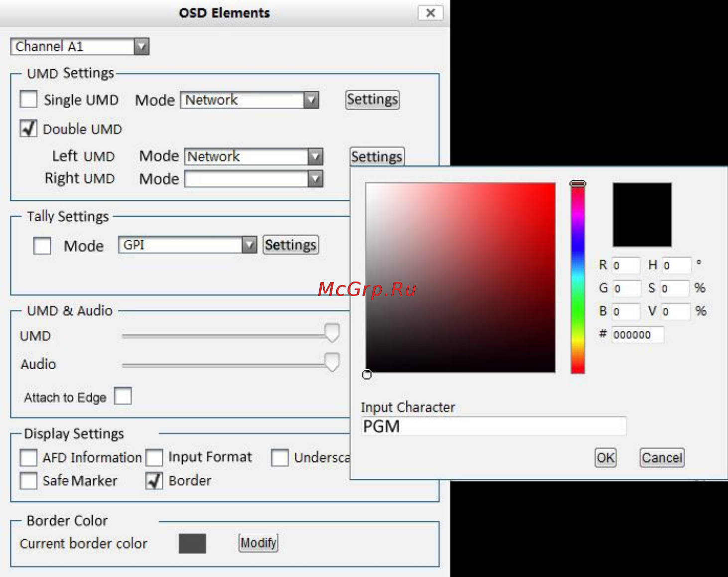Uncheck the Double UMD checkbox
Image resolution: width=728 pixels, height=577 pixels.
(28, 129)
